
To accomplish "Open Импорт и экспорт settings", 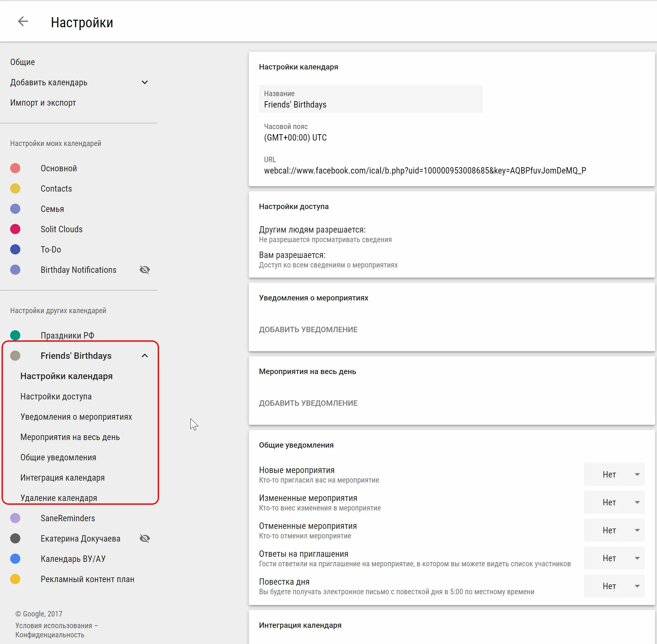I will 43,102.
